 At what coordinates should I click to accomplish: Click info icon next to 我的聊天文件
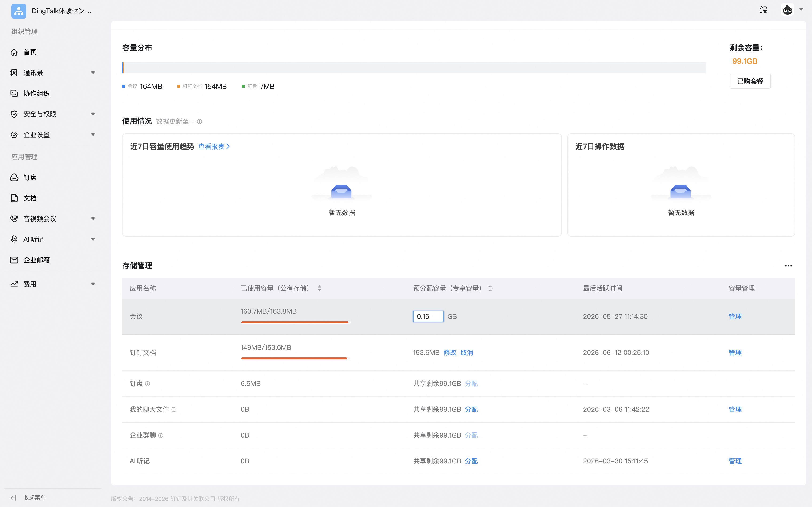tap(174, 409)
